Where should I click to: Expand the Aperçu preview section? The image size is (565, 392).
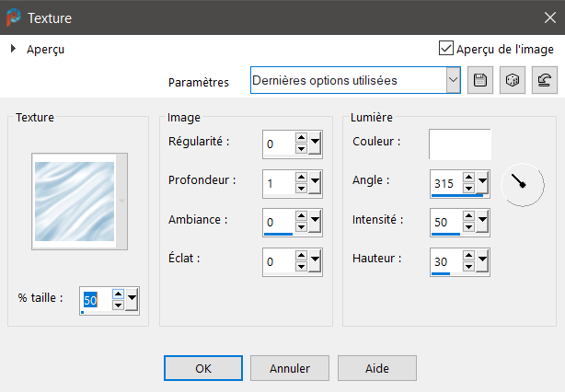14,50
